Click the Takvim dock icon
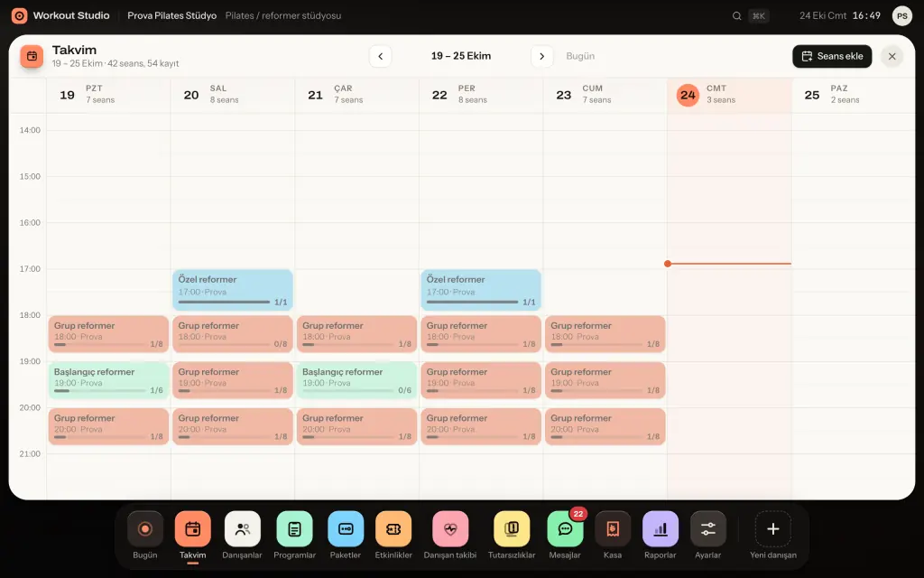 pos(193,529)
